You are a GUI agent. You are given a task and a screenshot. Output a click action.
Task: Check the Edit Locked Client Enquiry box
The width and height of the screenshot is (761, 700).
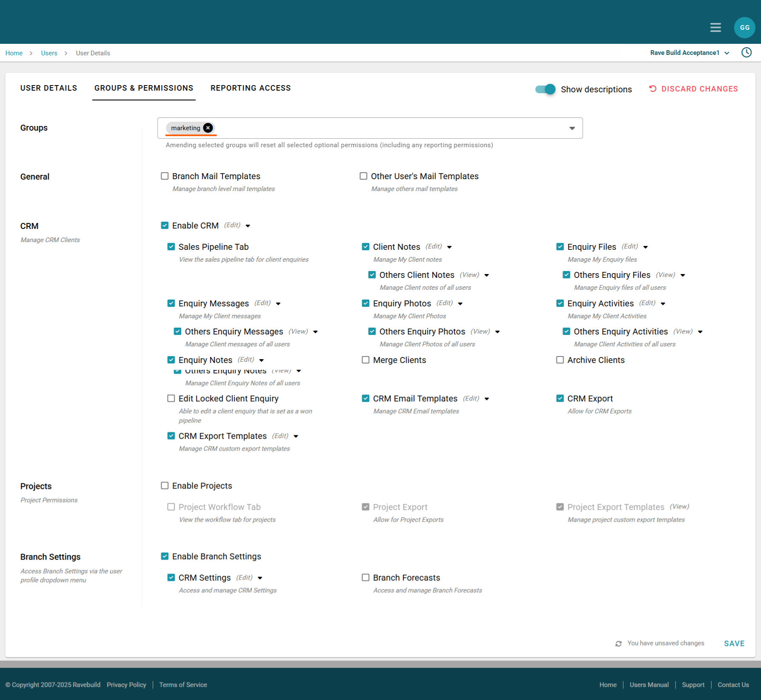pos(171,398)
